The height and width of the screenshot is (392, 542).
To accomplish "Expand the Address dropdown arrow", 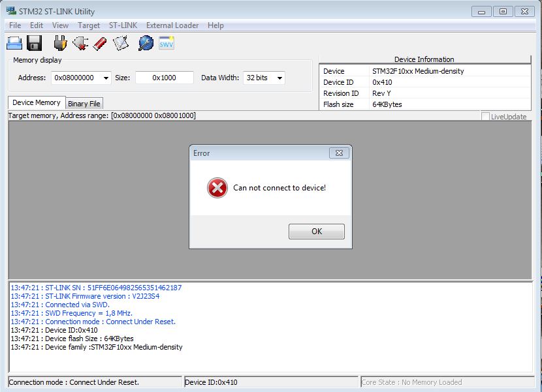I will click(x=106, y=78).
